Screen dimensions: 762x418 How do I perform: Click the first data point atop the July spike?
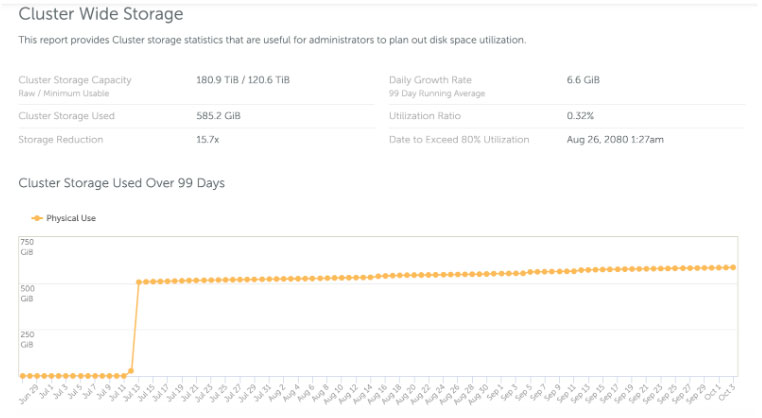(138, 282)
